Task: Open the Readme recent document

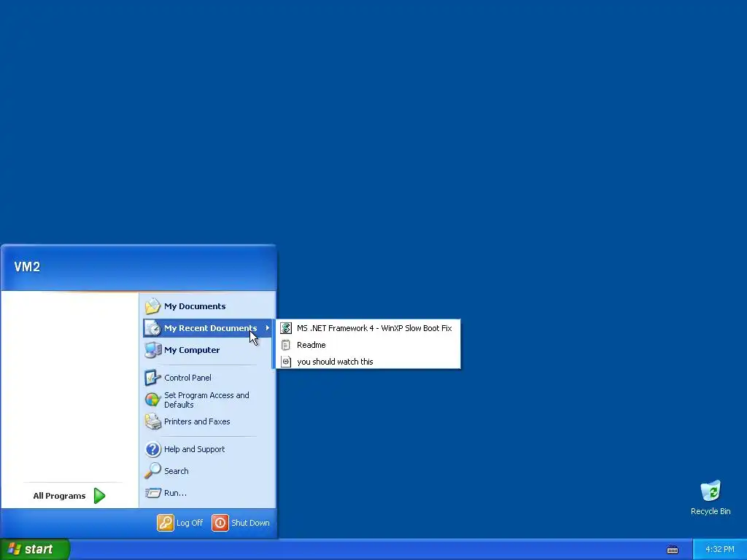Action: [368, 345]
